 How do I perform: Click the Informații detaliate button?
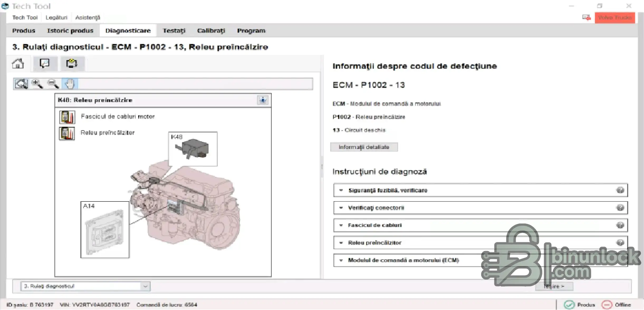point(364,147)
